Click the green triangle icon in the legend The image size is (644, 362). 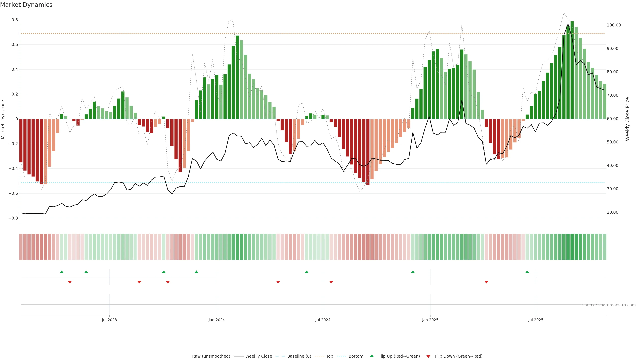[372, 356]
